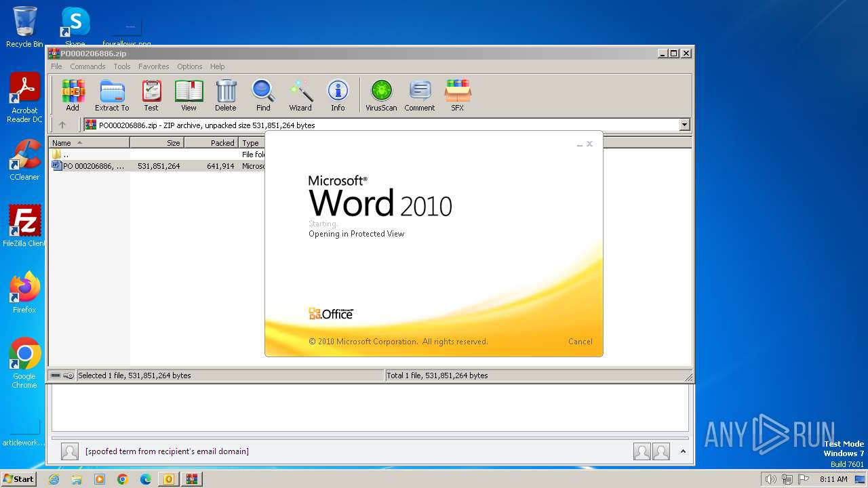Click the drive icon in WinRAR status bar
The image size is (868, 488).
tap(56, 375)
